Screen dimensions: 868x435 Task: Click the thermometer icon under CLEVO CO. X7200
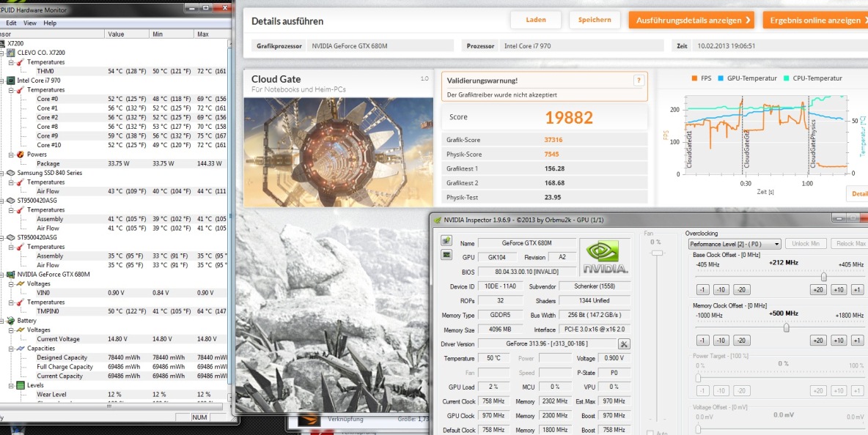21,62
